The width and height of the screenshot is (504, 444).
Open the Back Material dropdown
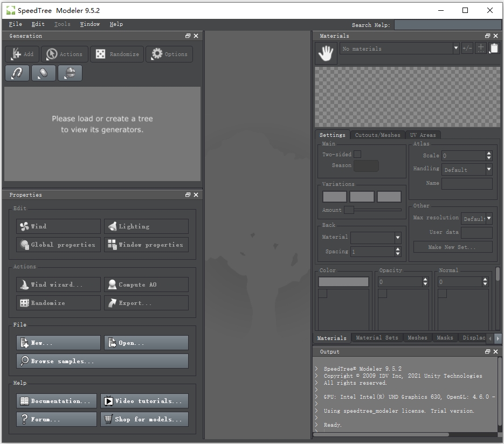pos(376,237)
